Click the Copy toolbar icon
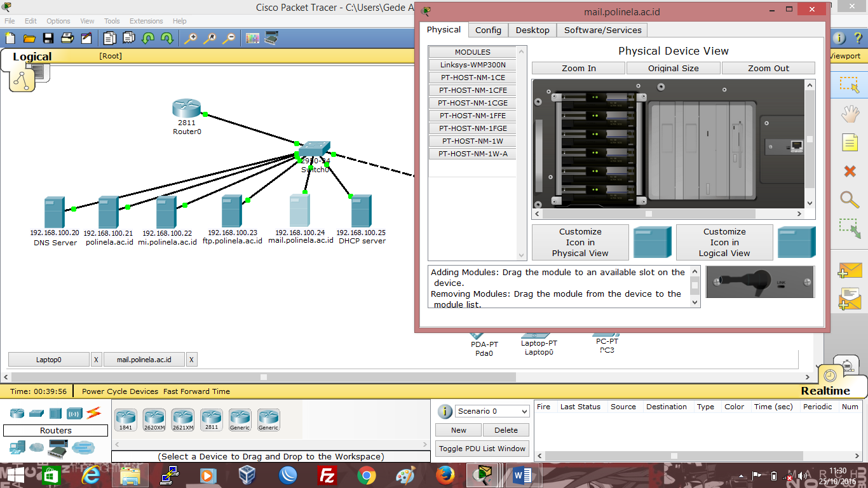This screenshot has width=868, height=488. [110, 38]
